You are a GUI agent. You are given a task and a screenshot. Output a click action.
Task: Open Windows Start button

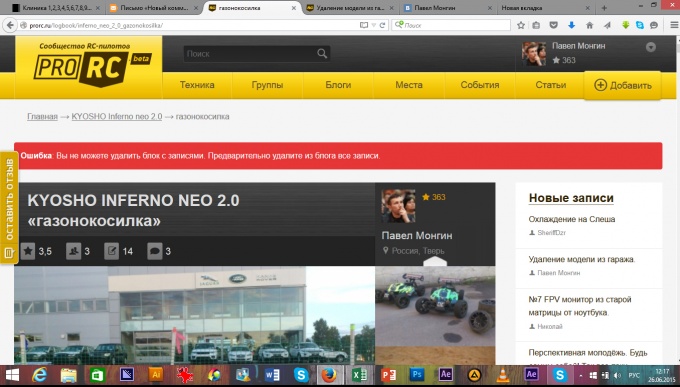(x=12, y=375)
